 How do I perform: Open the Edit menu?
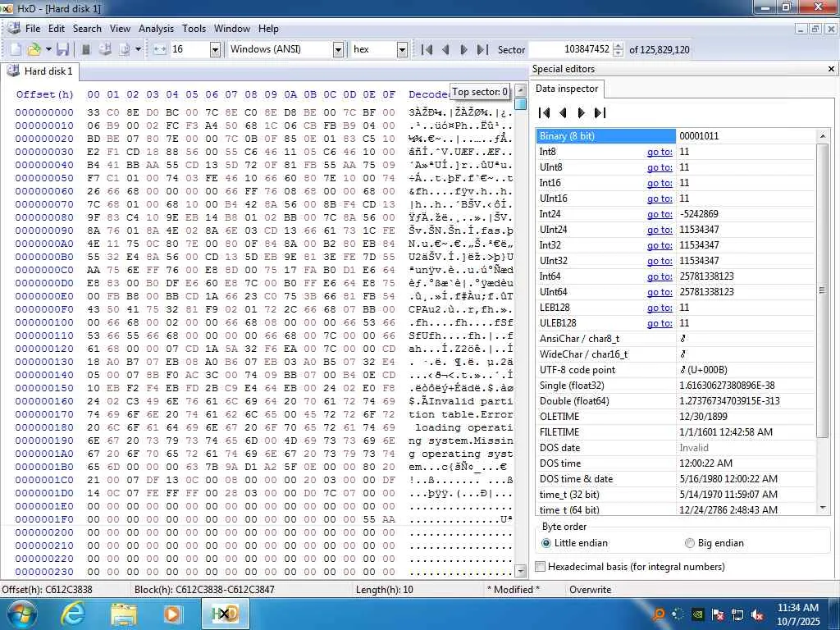(x=57, y=29)
